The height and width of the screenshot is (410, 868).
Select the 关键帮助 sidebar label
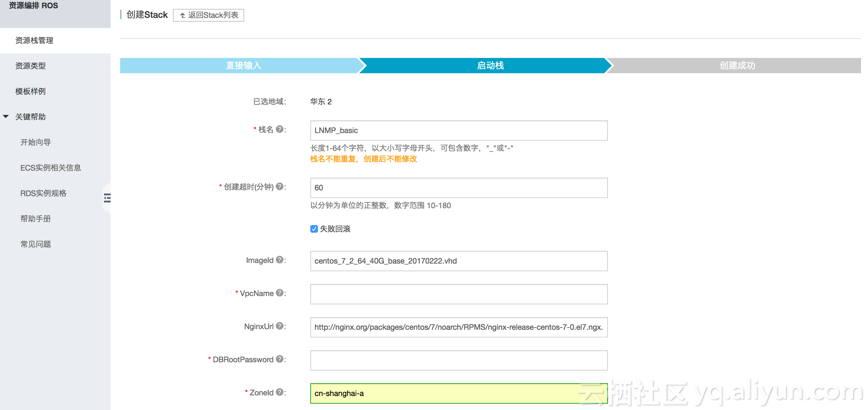tap(30, 117)
